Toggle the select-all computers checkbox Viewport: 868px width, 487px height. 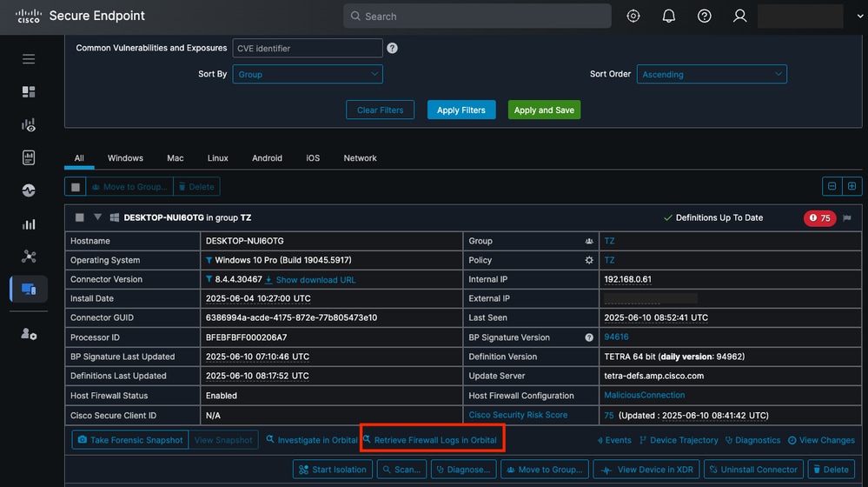tap(76, 187)
